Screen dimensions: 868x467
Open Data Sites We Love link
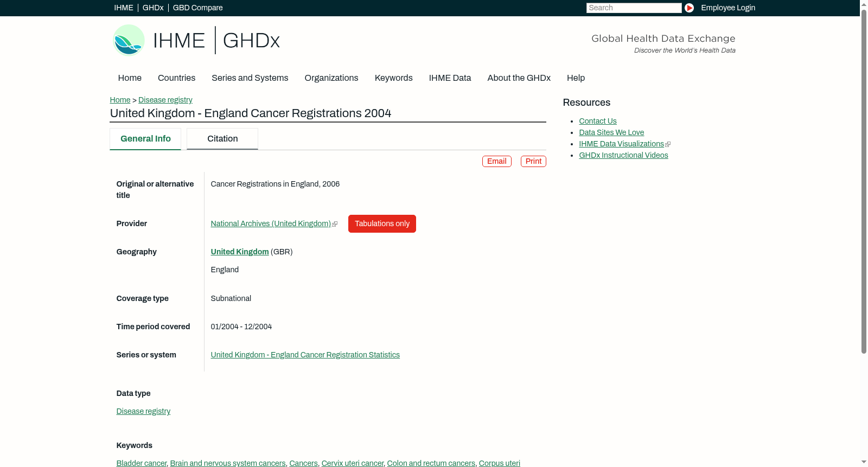(x=611, y=132)
